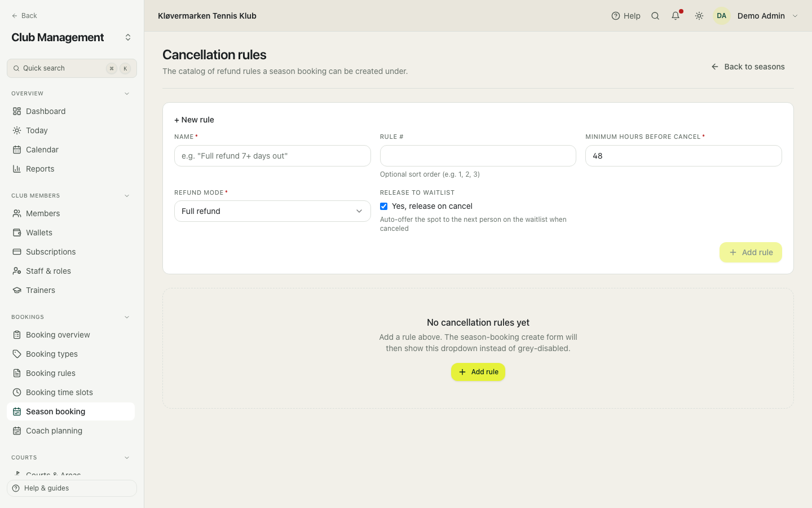Open Coach planning page

[70, 431]
